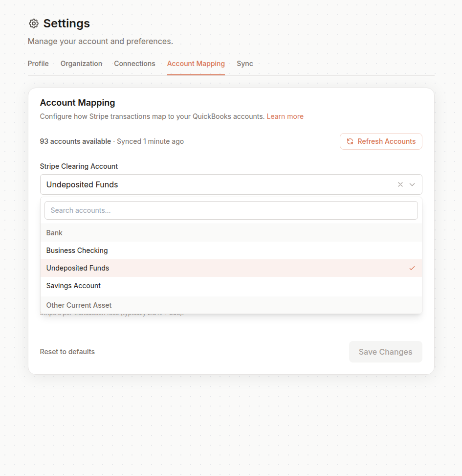This screenshot has width=462, height=476.
Task: Open the Learn more link
Action: [285, 116]
